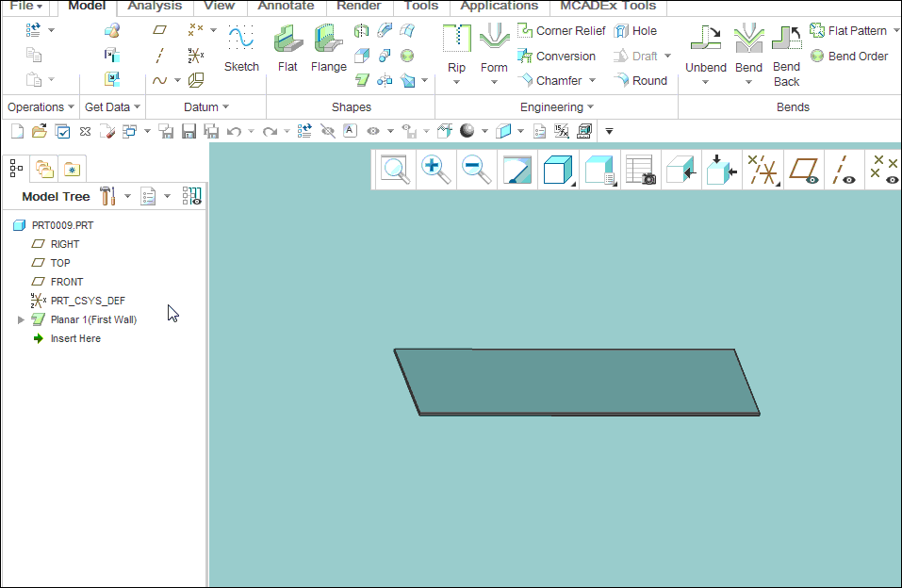Screen dimensions: 902x588
Task: Select the Hole tool
Action: click(x=635, y=30)
